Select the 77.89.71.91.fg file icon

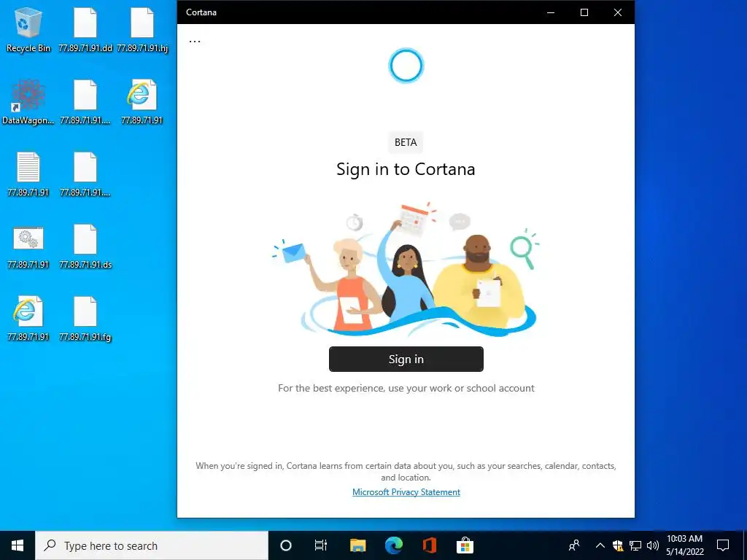pos(85,319)
